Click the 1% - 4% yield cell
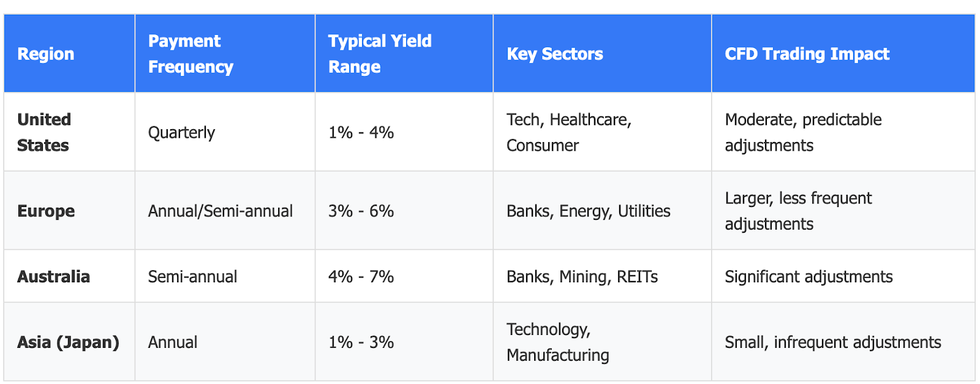The image size is (980, 384). point(361,132)
